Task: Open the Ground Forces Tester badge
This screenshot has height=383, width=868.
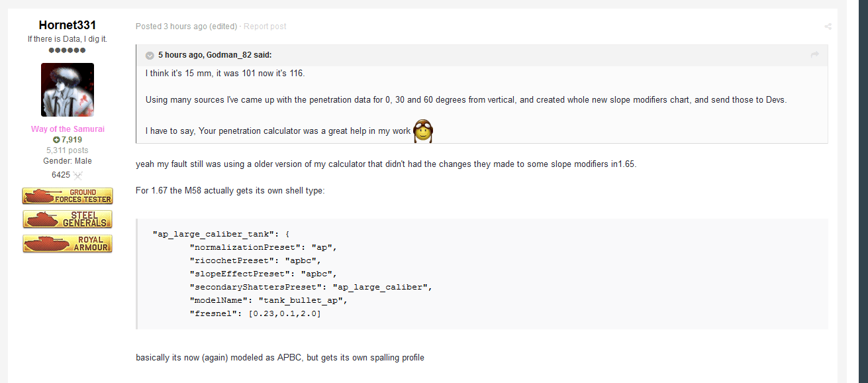Action: [x=68, y=196]
